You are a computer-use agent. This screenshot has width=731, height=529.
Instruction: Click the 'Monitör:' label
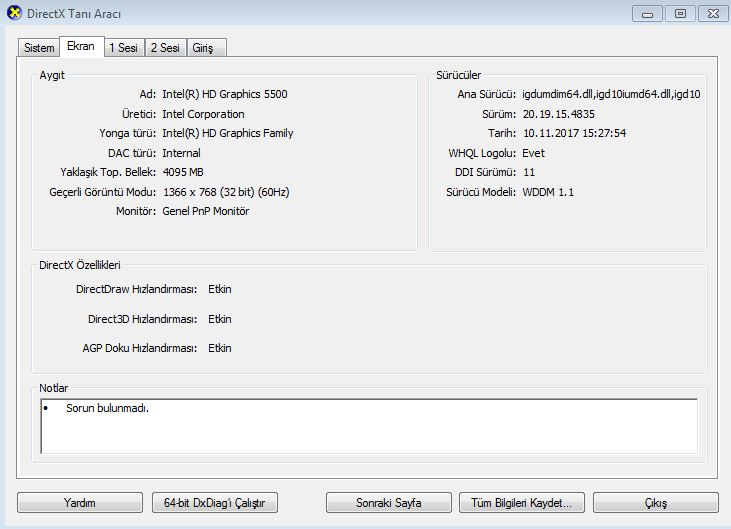[x=136, y=211]
